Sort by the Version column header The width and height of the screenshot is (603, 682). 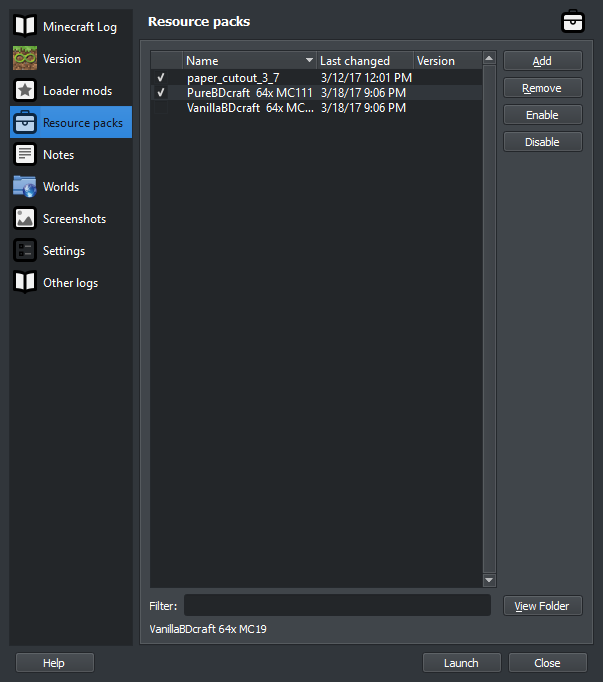point(448,60)
